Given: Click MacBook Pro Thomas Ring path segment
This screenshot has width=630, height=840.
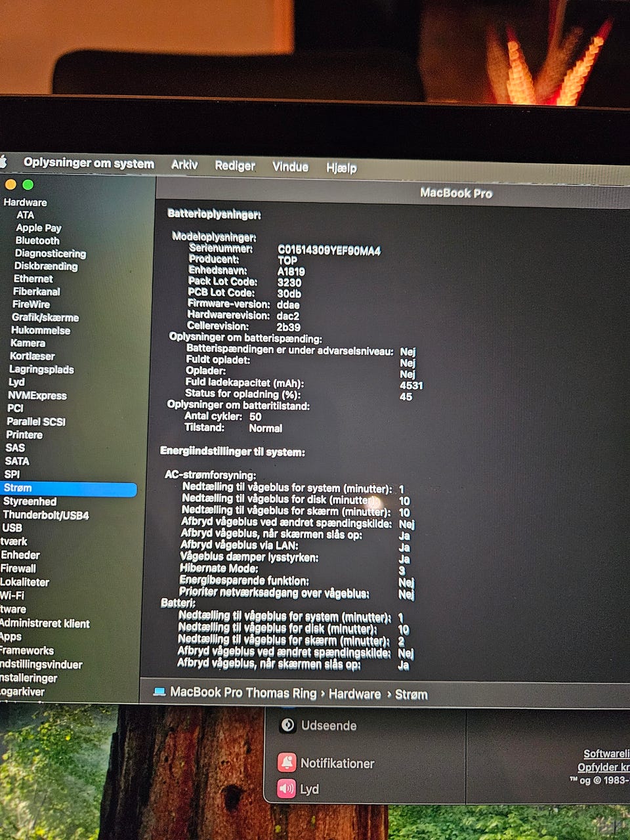Looking at the screenshot, I should coord(243,693).
